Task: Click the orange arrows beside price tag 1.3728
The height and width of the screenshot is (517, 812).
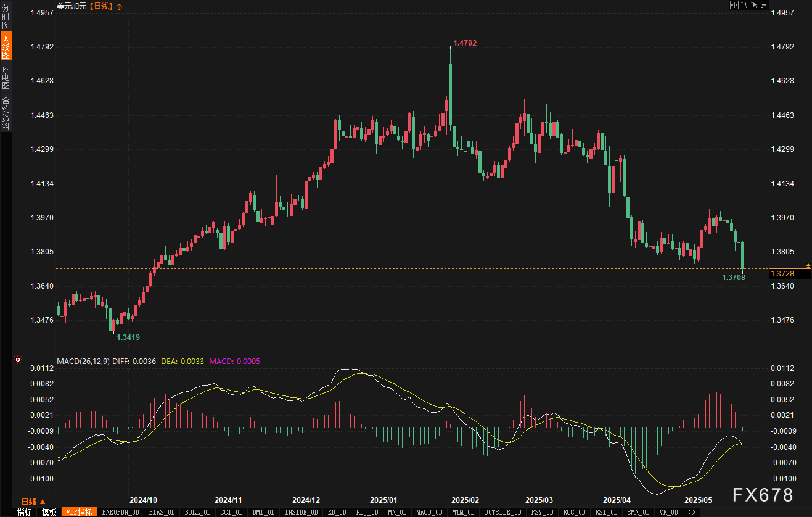Action: [808, 266]
